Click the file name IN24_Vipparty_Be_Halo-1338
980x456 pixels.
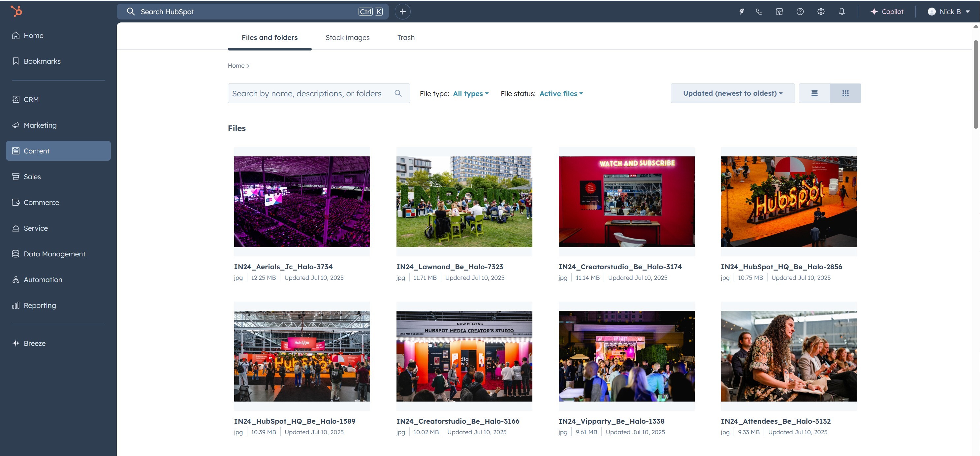click(611, 421)
